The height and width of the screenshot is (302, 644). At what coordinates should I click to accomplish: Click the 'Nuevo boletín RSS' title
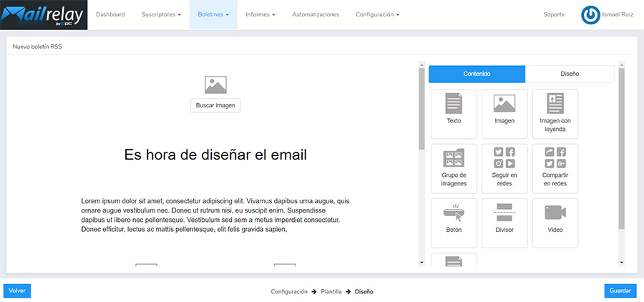pos(37,47)
